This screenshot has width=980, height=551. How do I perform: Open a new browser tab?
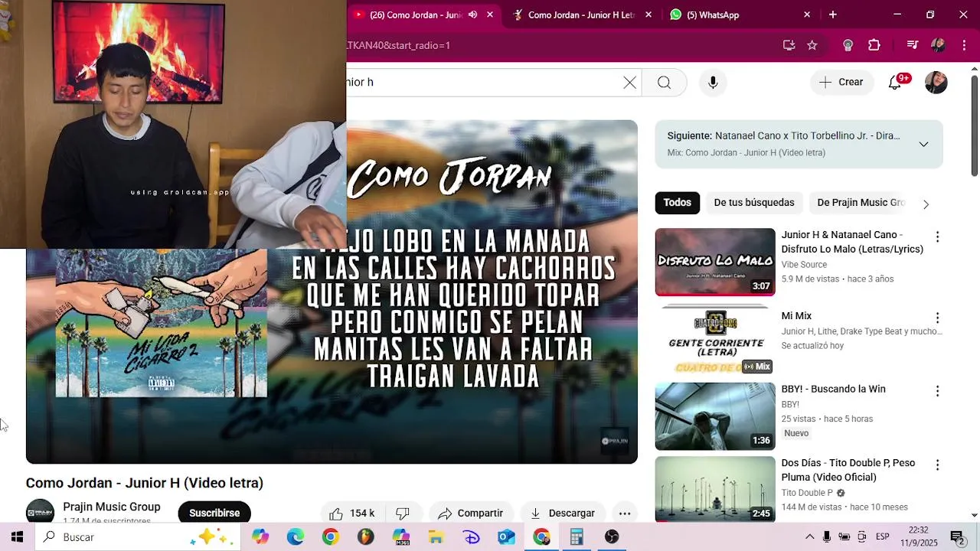pos(833,15)
